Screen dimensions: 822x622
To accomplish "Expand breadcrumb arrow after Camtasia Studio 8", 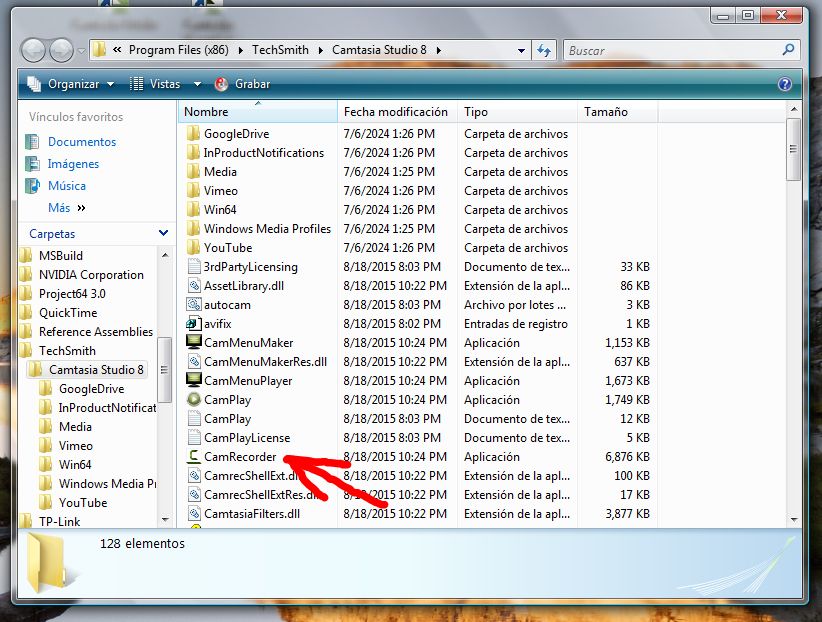I will tap(438, 50).
